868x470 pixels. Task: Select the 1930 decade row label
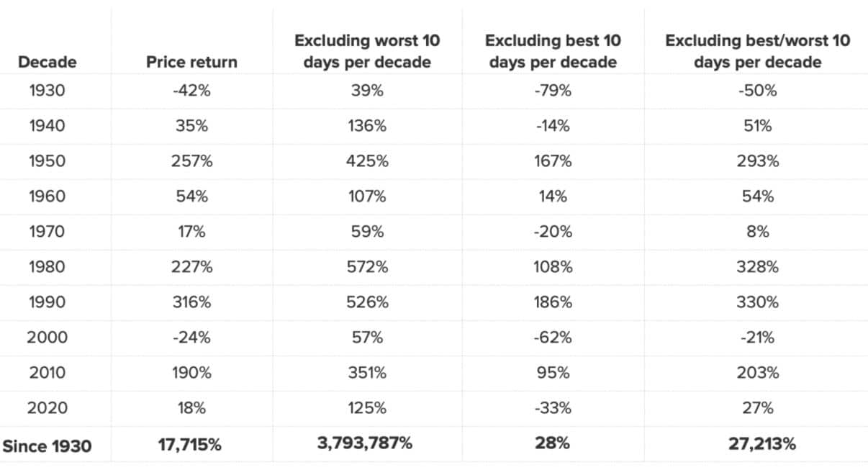(47, 91)
